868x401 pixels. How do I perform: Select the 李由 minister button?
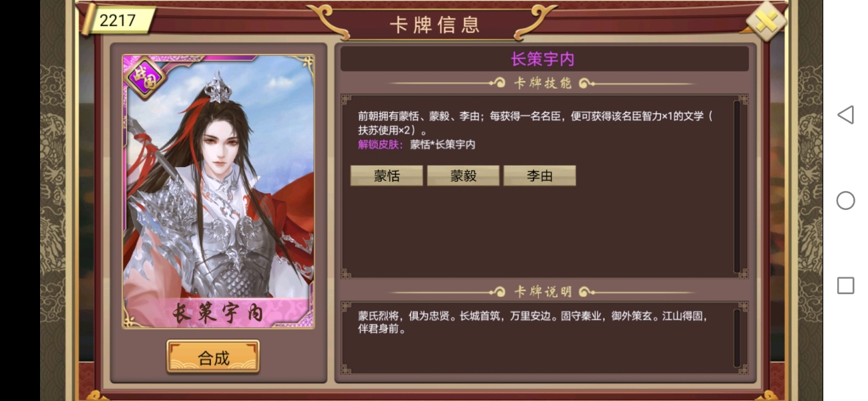539,176
